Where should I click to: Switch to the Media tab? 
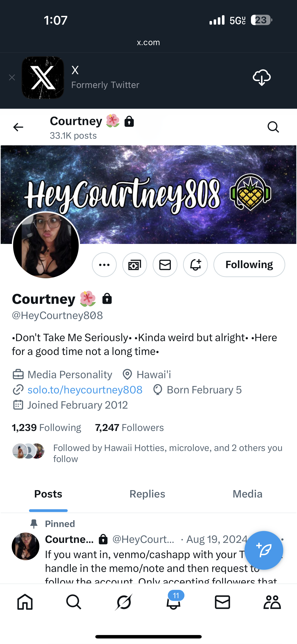pyautogui.click(x=247, y=494)
